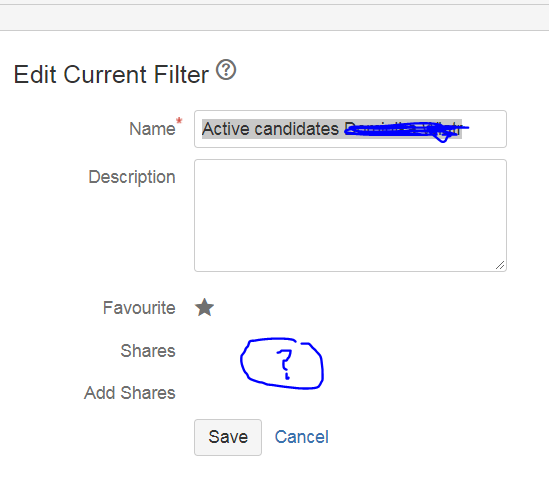
Task: Click the red required asterisk
Action: coord(179,121)
